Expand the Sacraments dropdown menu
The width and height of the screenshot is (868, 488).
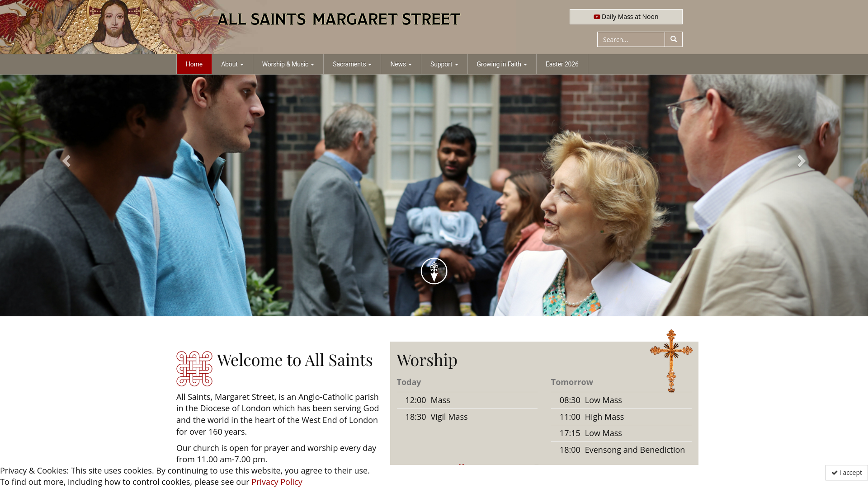(352, 64)
